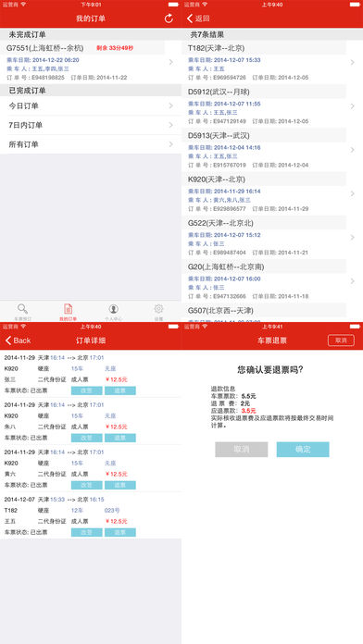Select the G522(天津--北京北) result title
The height and width of the screenshot is (644, 363).
tap(220, 223)
